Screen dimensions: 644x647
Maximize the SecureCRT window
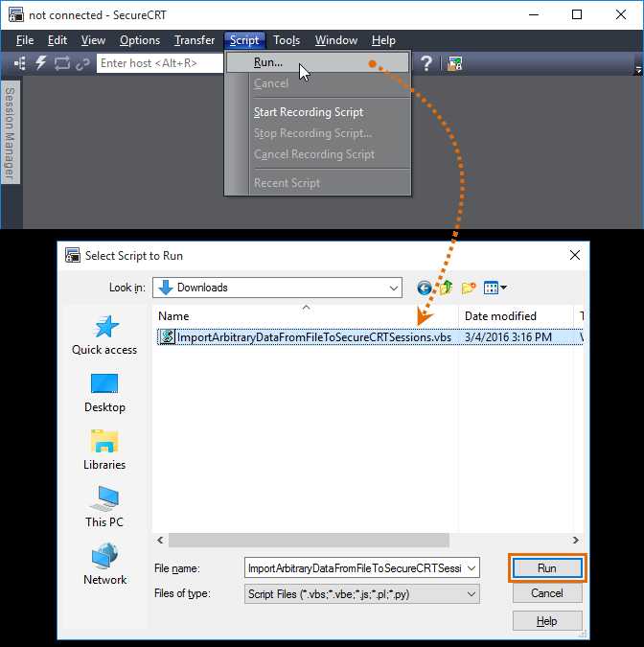point(577,14)
